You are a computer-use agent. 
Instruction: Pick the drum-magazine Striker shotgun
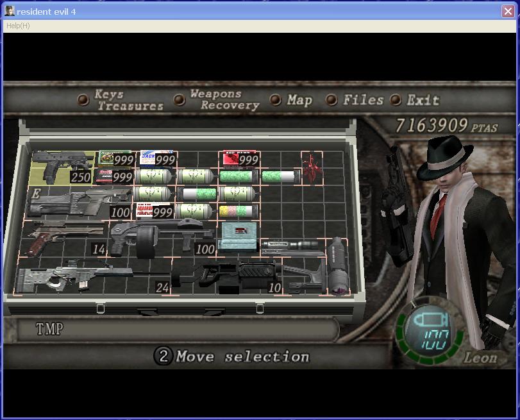click(162, 238)
